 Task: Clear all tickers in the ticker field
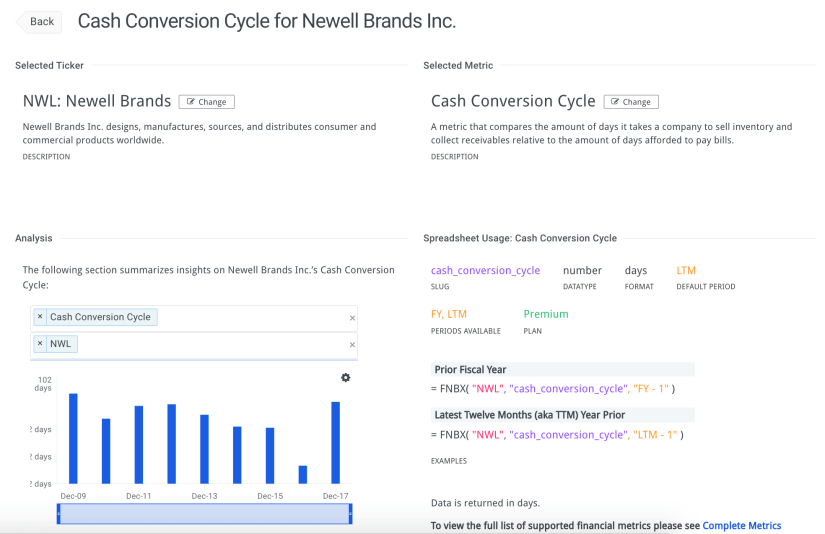pyautogui.click(x=352, y=345)
